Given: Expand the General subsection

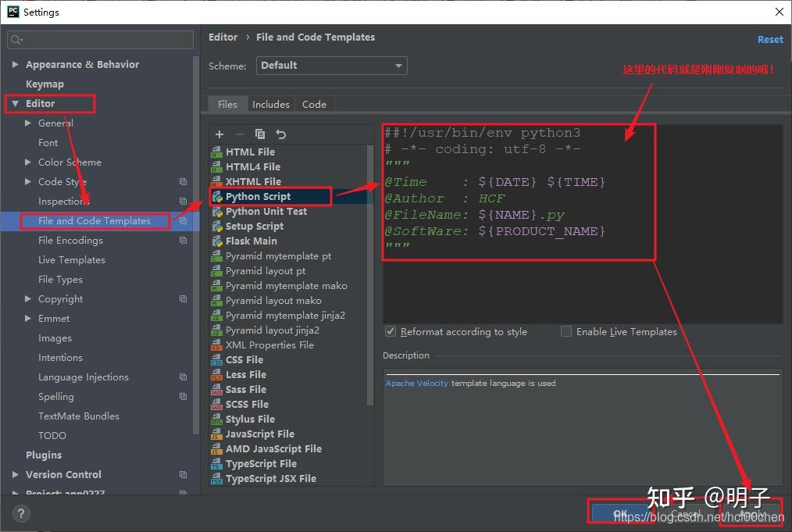Looking at the screenshot, I should point(28,123).
